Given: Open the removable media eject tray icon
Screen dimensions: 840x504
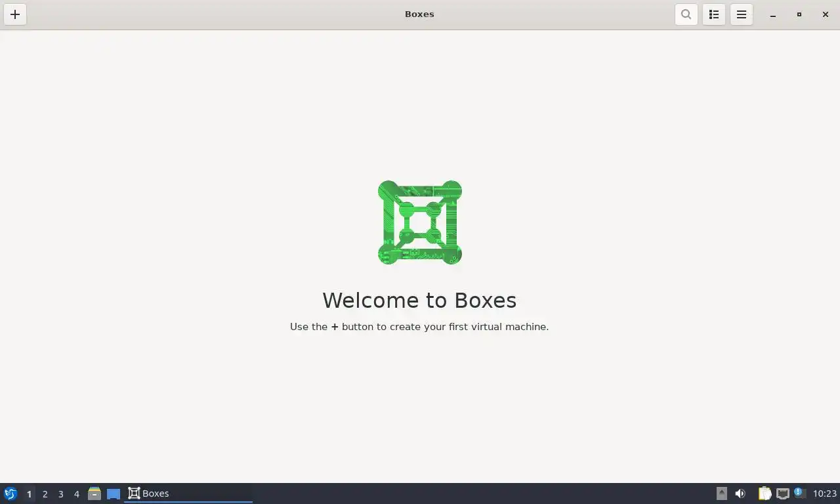Looking at the screenshot, I should [x=722, y=493].
